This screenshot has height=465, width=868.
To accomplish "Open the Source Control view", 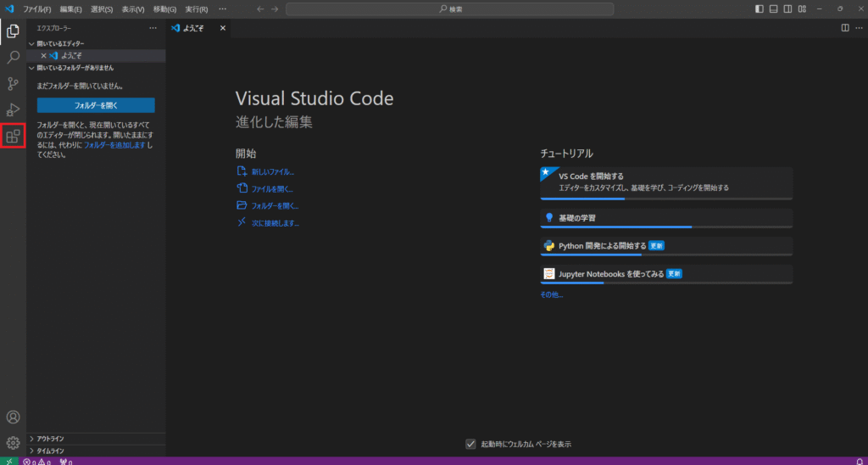I will point(13,83).
